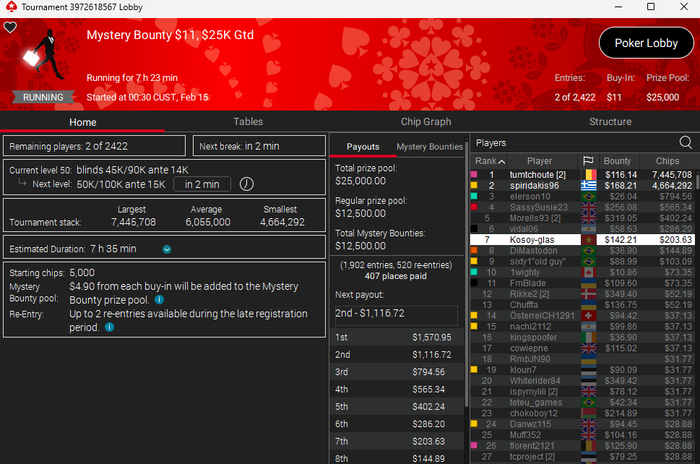This screenshot has width=700, height=464.
Task: Select player Morells93 [2]
Action: [x=583, y=218]
